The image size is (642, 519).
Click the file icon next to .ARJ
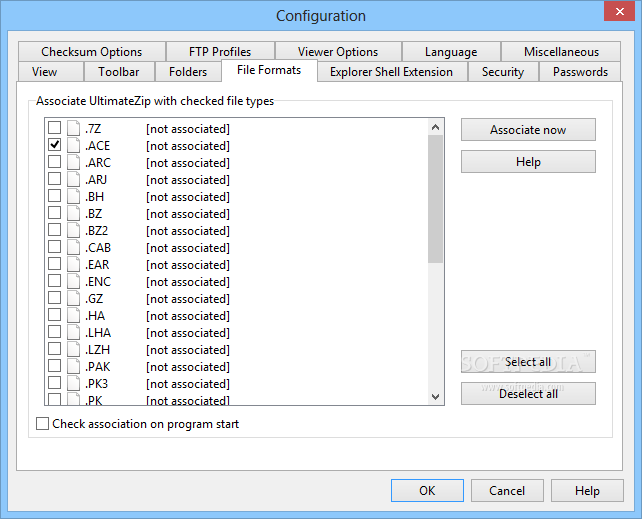pyautogui.click(x=73, y=179)
